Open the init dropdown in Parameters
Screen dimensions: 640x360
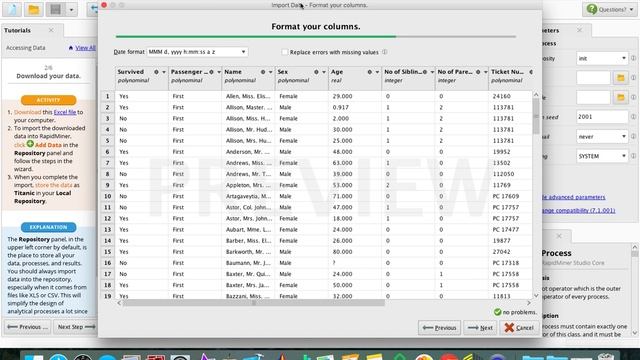tap(602, 58)
